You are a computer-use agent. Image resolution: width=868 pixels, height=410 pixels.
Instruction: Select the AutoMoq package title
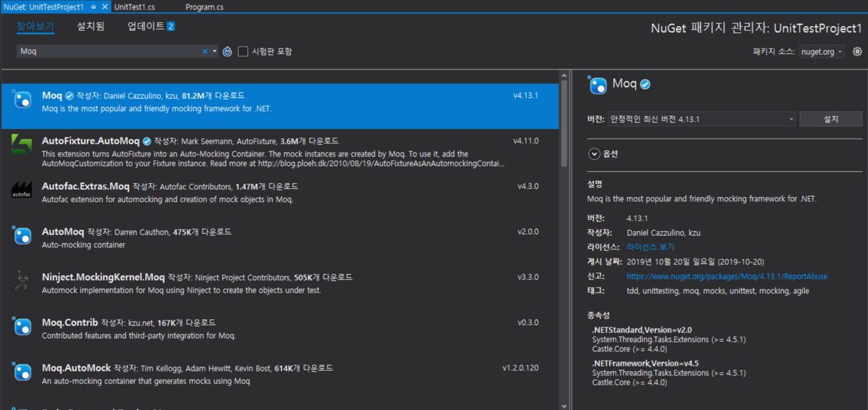click(63, 232)
